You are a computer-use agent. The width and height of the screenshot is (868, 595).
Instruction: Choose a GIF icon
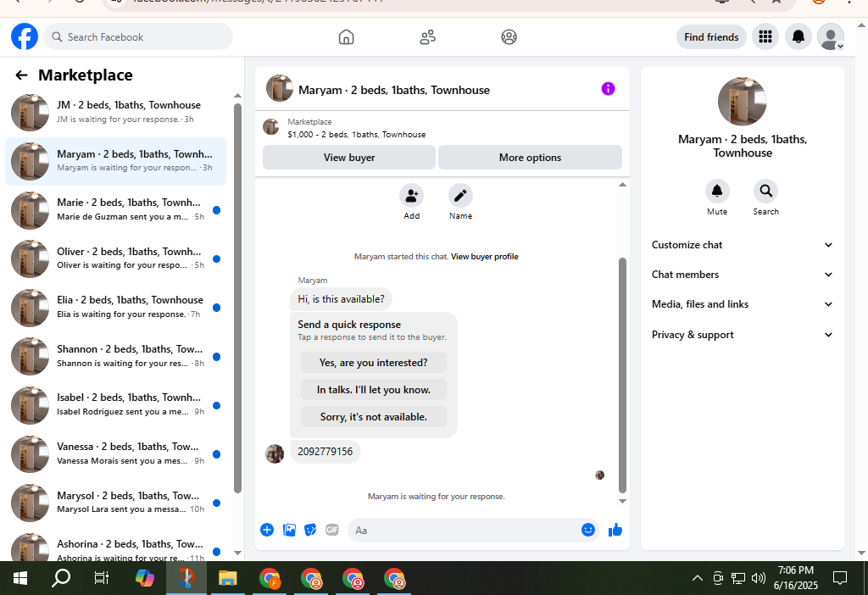[x=332, y=530]
